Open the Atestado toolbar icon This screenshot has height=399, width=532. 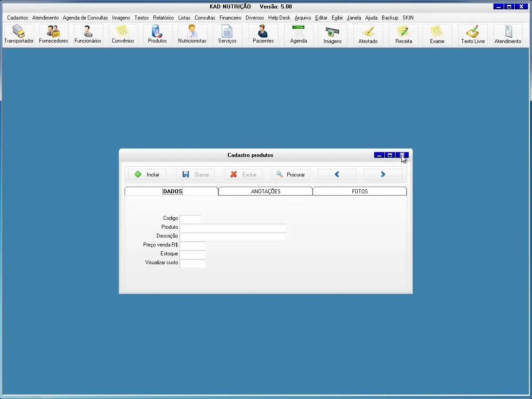point(368,35)
